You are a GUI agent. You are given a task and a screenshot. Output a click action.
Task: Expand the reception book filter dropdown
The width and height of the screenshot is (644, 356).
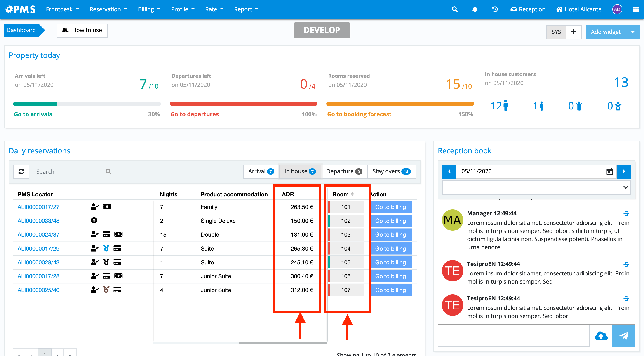tap(625, 187)
